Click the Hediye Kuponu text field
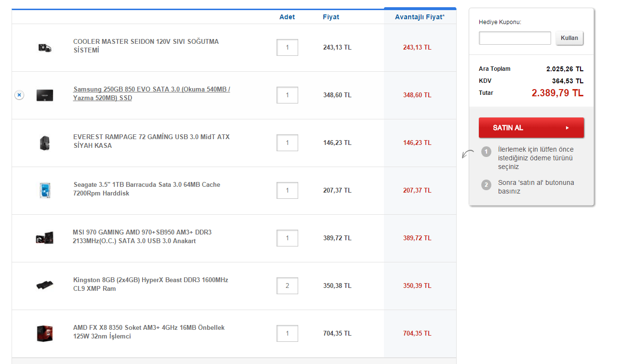This screenshot has width=620, height=364. (x=514, y=38)
